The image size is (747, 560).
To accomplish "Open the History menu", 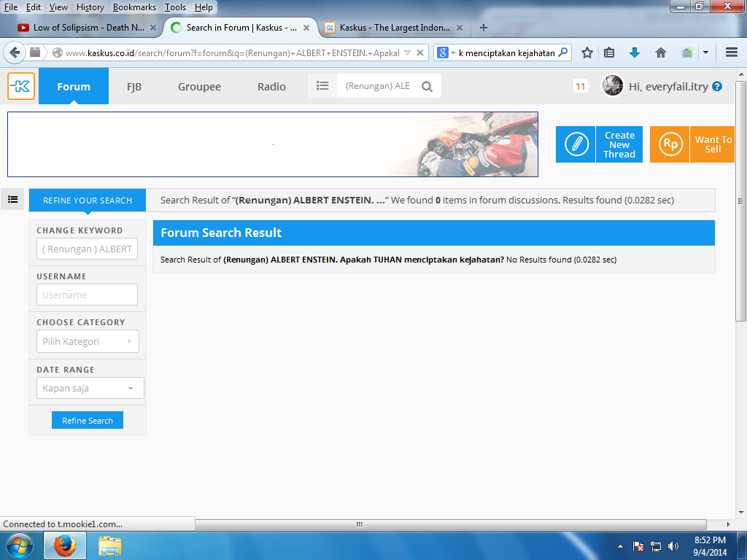I will (90, 7).
